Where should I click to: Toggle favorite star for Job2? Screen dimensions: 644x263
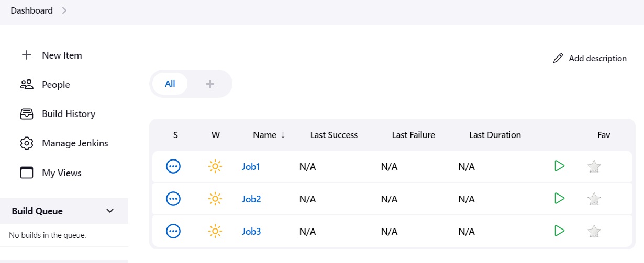tap(594, 199)
